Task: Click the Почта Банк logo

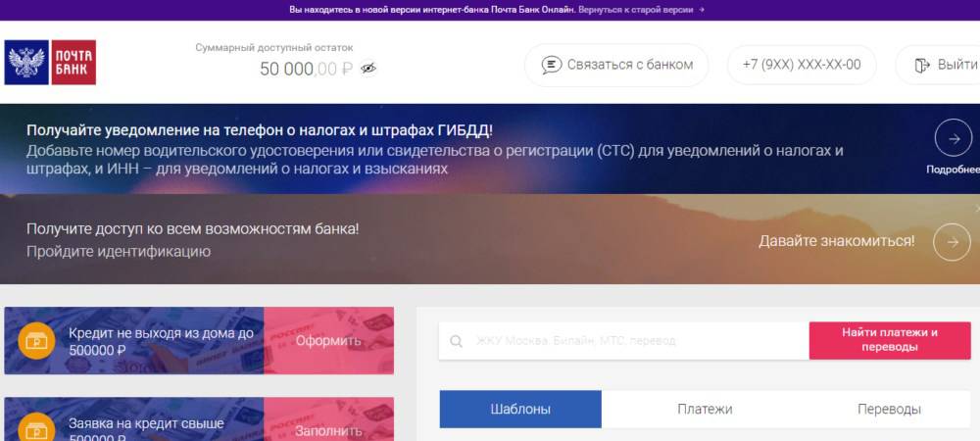Action: click(x=50, y=63)
